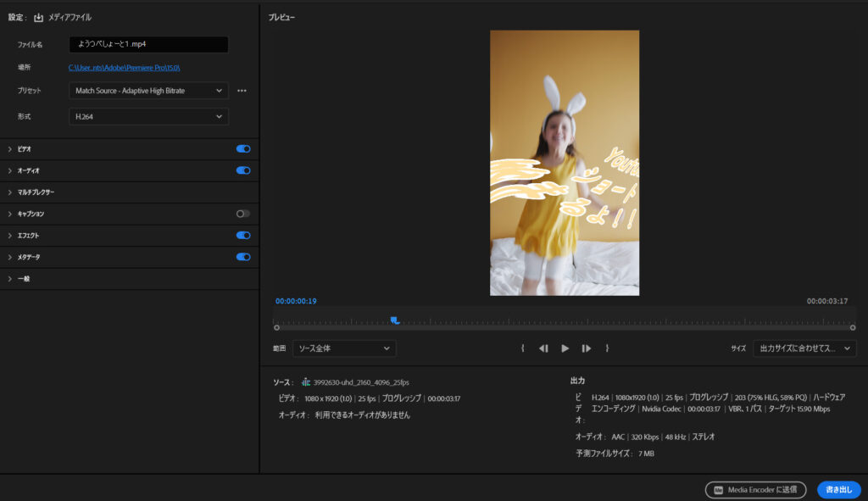Enable キャプション switch
The image size is (868, 501).
pos(243,214)
